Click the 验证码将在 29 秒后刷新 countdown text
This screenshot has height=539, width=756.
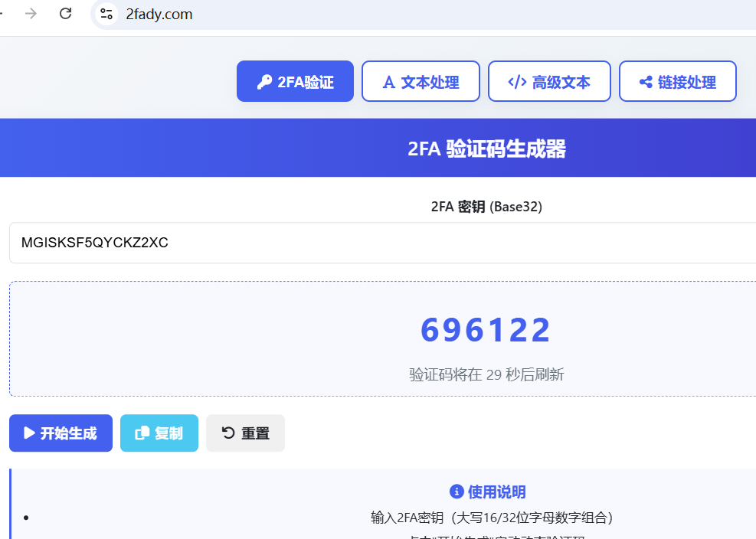(486, 375)
